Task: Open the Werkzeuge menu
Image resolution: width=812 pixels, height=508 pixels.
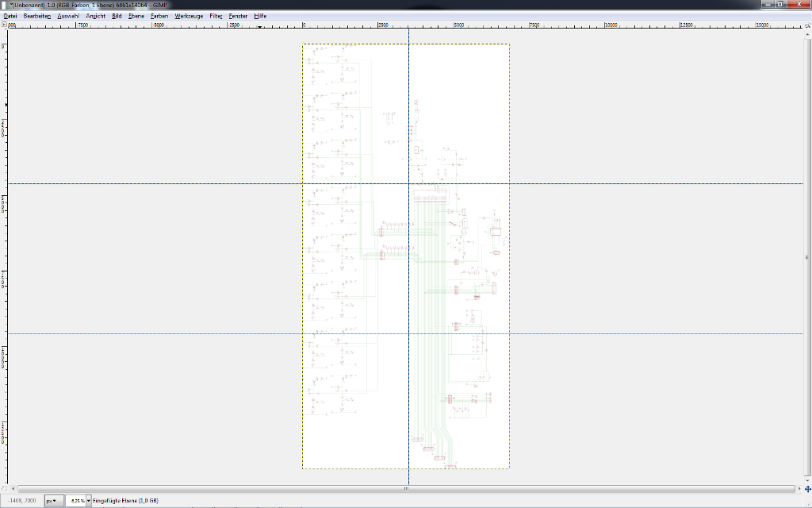Action: coord(189,16)
